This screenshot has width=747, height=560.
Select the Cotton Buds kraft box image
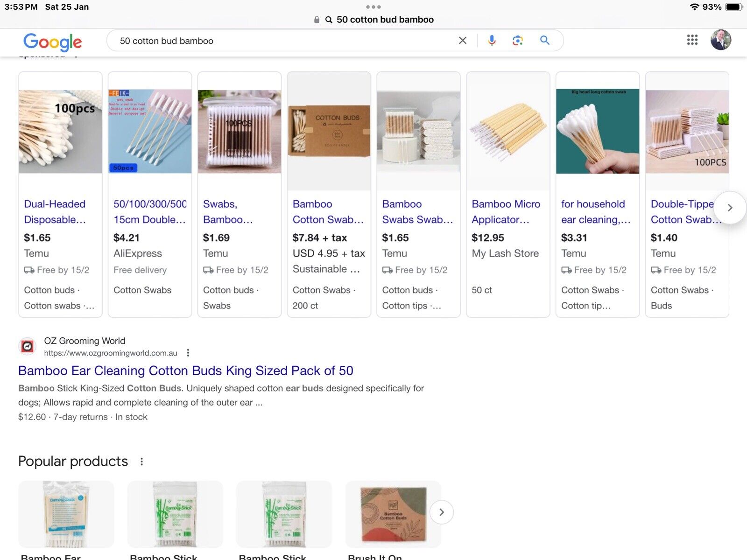click(x=329, y=131)
